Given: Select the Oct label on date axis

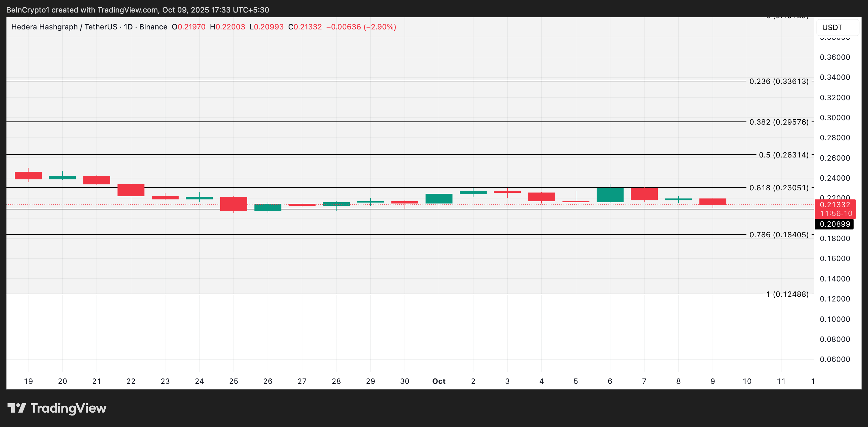Looking at the screenshot, I should pyautogui.click(x=439, y=381).
